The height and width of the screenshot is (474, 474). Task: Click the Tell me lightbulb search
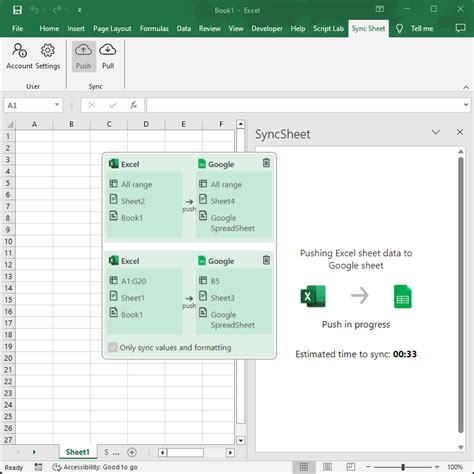click(x=415, y=29)
